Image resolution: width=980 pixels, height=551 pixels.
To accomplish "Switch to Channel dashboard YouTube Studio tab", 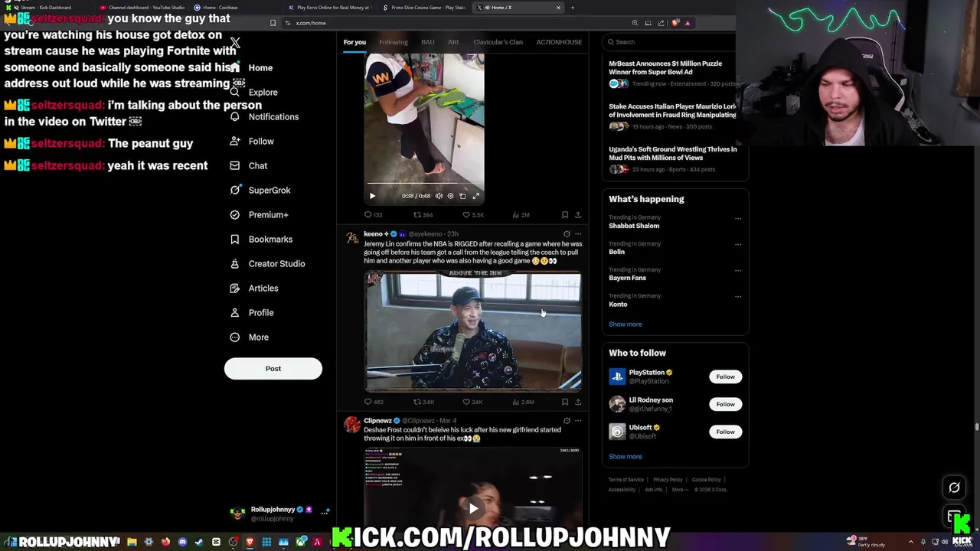I will tap(142, 8).
